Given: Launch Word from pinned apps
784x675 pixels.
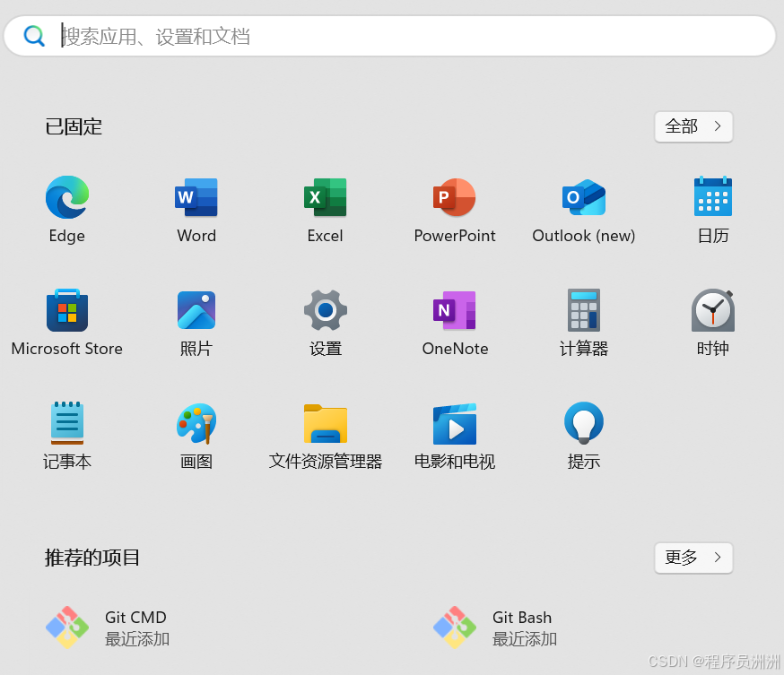Looking at the screenshot, I should 196,197.
